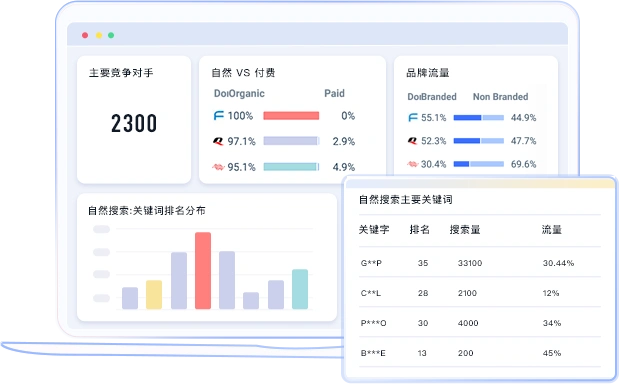Click the 0% paid value
The image size is (619, 384).
pos(348,116)
